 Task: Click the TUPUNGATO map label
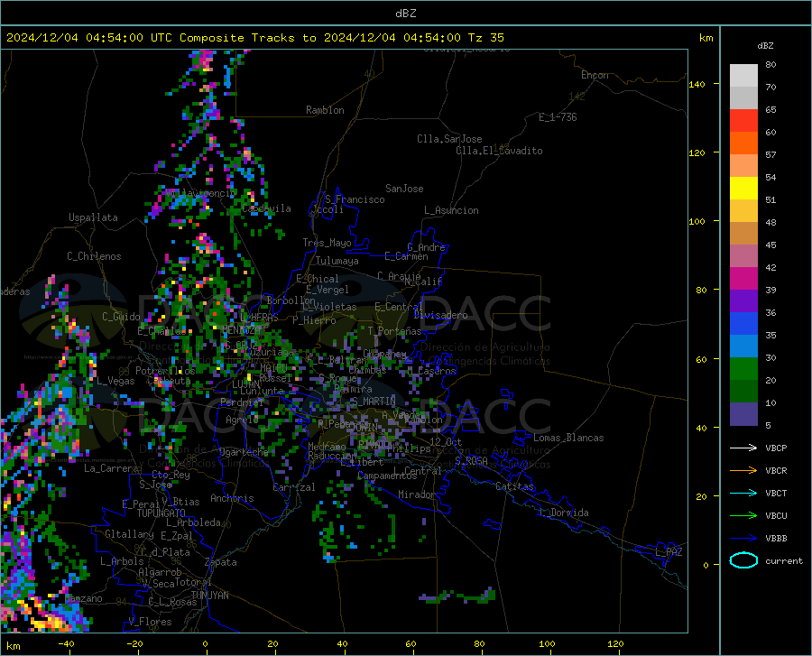pos(161,513)
